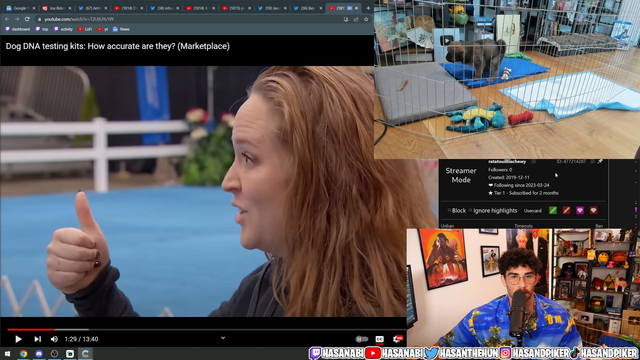
Task: Close the active YouTube tab
Action: point(357,8)
